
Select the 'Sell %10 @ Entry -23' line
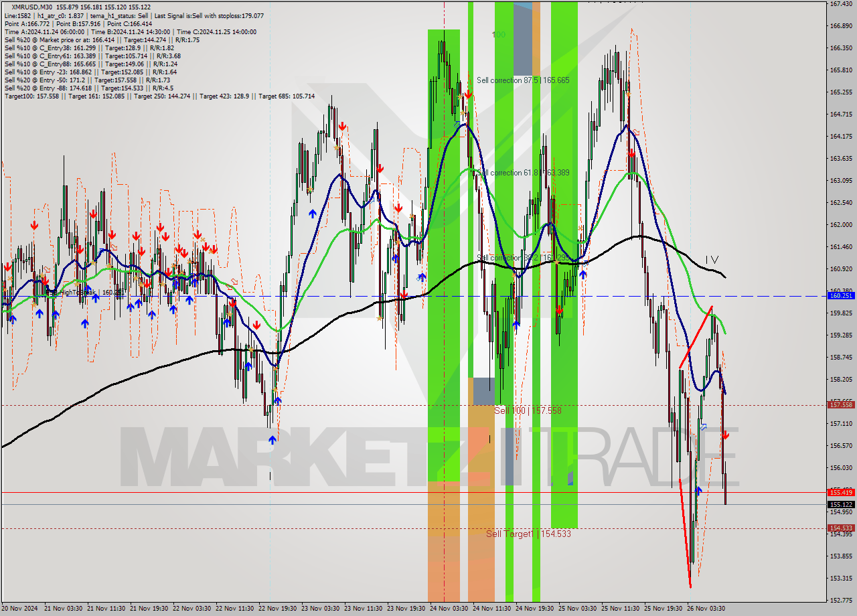(90, 72)
